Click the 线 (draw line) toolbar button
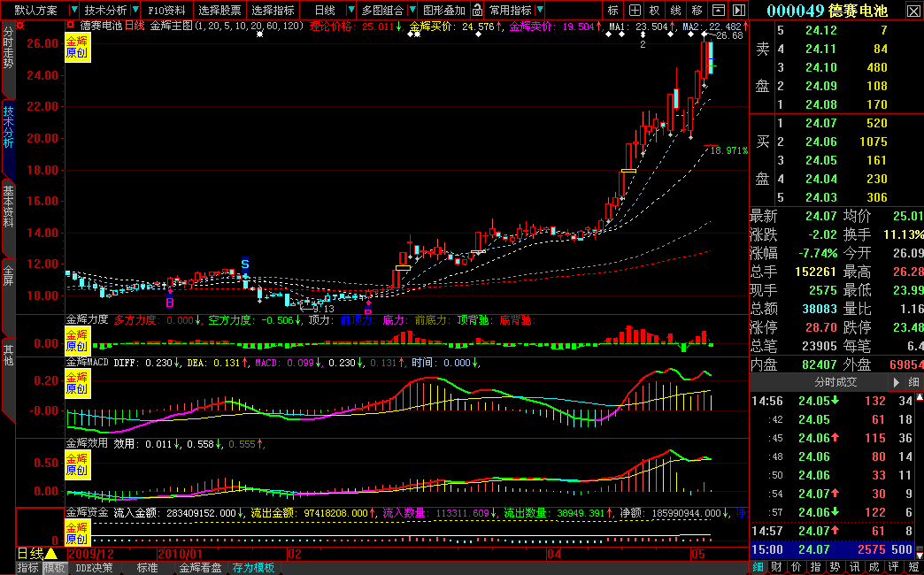The height and width of the screenshot is (575, 924). [676, 10]
